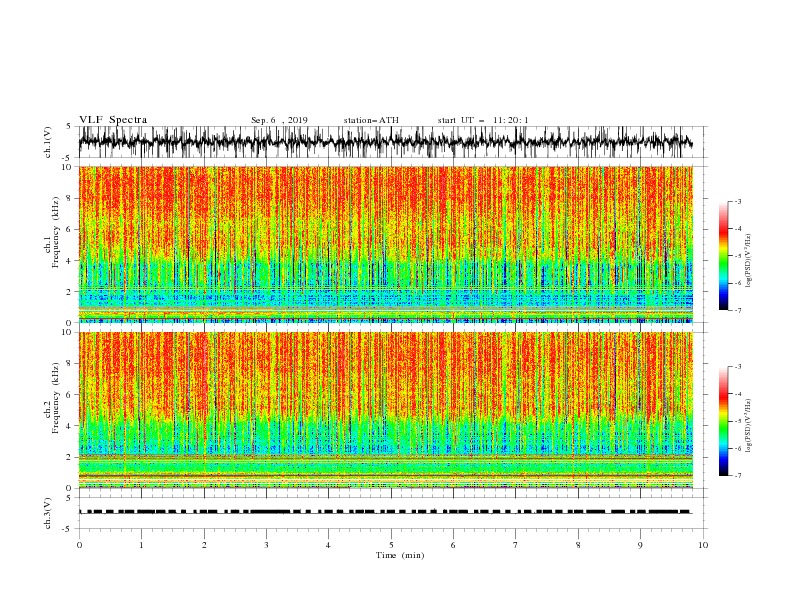Click the color scale bar beside ch.2 spectrogram
The image size is (792, 612).
[724, 421]
